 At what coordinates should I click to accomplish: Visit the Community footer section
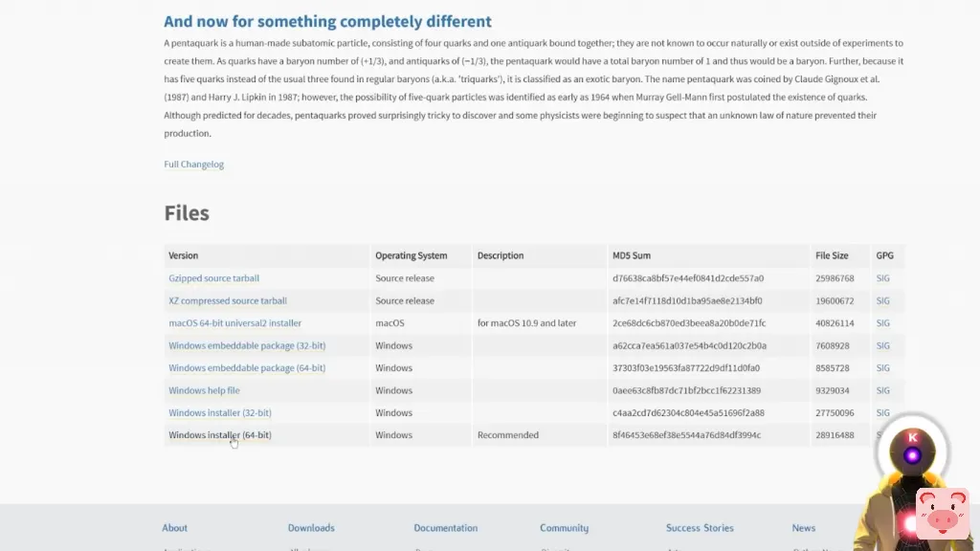(564, 528)
